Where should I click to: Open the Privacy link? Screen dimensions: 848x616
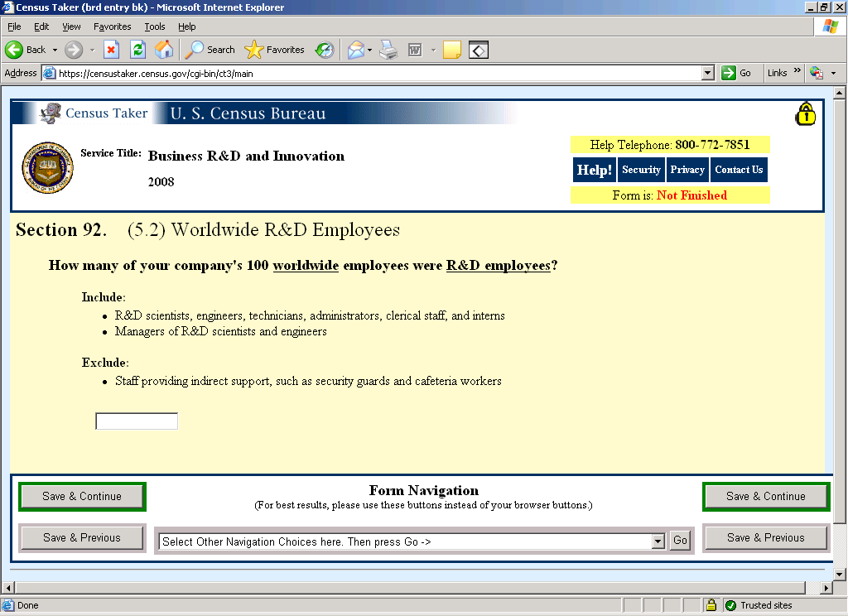point(687,170)
